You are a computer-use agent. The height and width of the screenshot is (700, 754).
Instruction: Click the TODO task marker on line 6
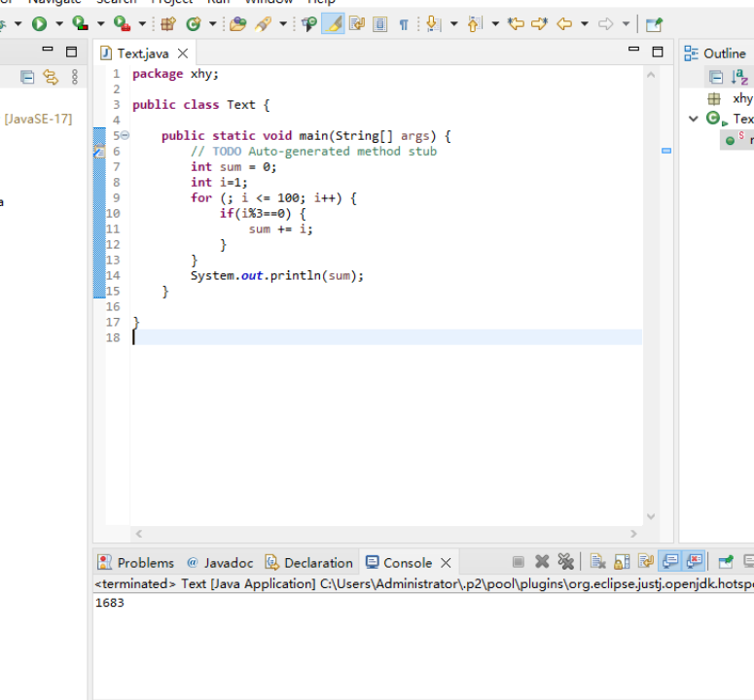[x=99, y=152]
